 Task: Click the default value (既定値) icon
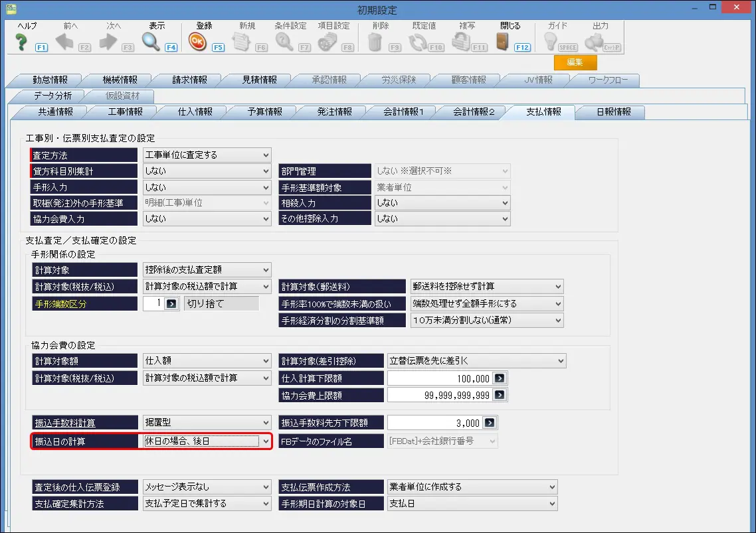click(418, 42)
